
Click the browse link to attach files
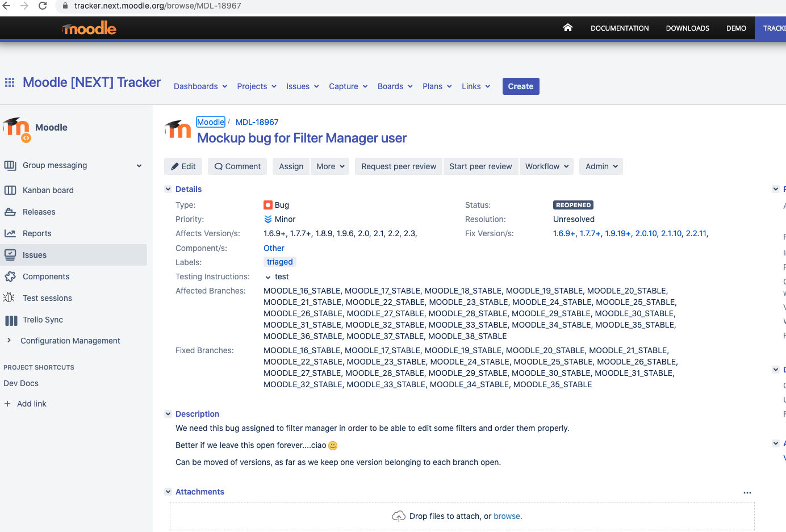pos(507,516)
